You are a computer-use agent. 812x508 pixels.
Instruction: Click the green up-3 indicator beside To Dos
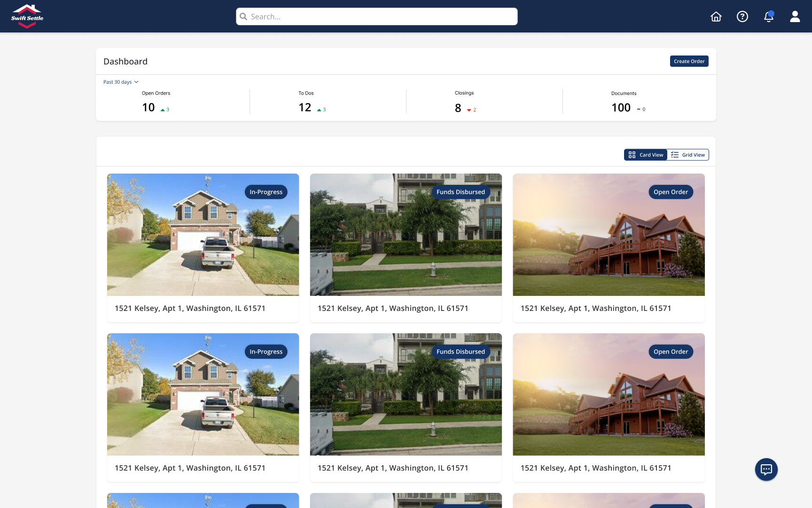pos(321,110)
